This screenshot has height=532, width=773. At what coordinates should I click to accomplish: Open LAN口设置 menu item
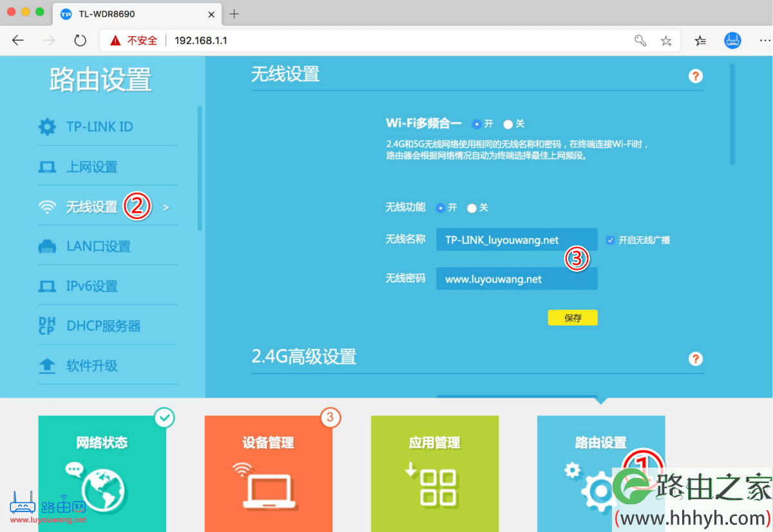click(108, 247)
